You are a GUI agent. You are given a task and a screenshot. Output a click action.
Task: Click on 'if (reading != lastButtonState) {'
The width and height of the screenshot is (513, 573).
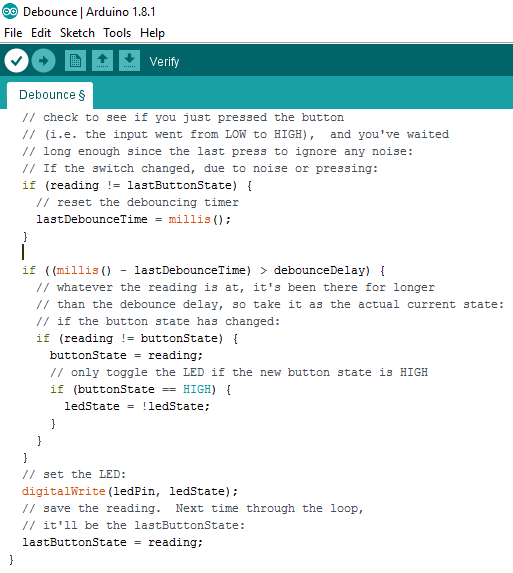click(137, 185)
